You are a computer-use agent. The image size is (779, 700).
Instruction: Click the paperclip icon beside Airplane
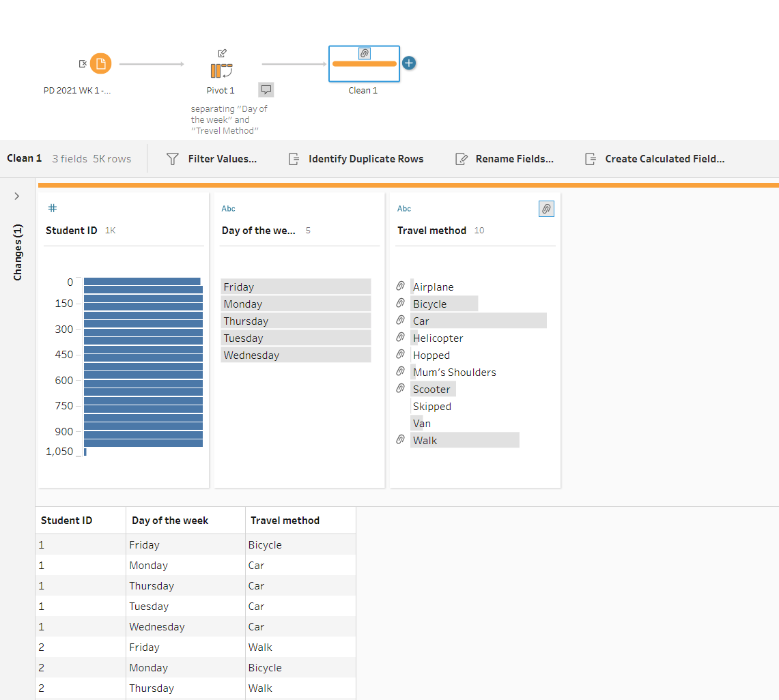[x=401, y=287]
